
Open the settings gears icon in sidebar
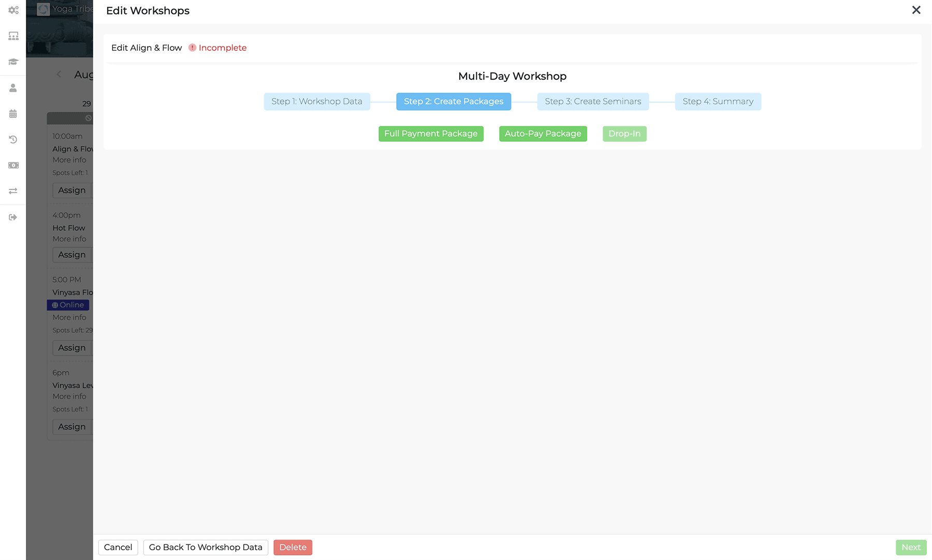[x=13, y=10]
